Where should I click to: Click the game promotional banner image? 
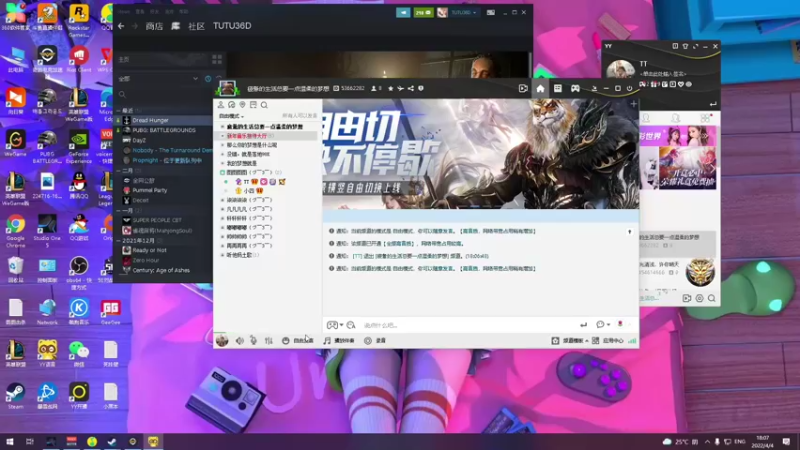click(481, 154)
